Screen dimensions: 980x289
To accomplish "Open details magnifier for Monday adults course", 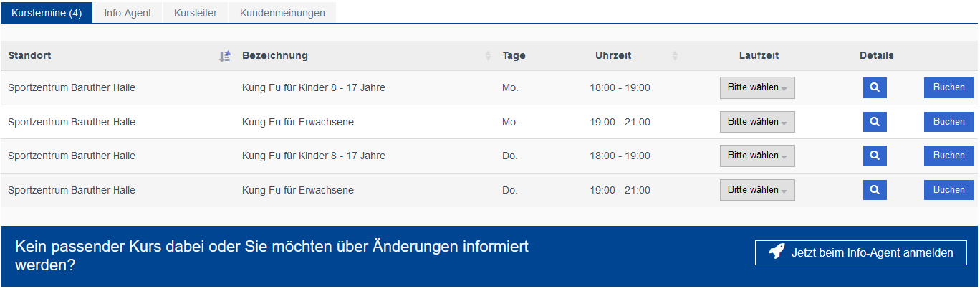I will pos(875,122).
